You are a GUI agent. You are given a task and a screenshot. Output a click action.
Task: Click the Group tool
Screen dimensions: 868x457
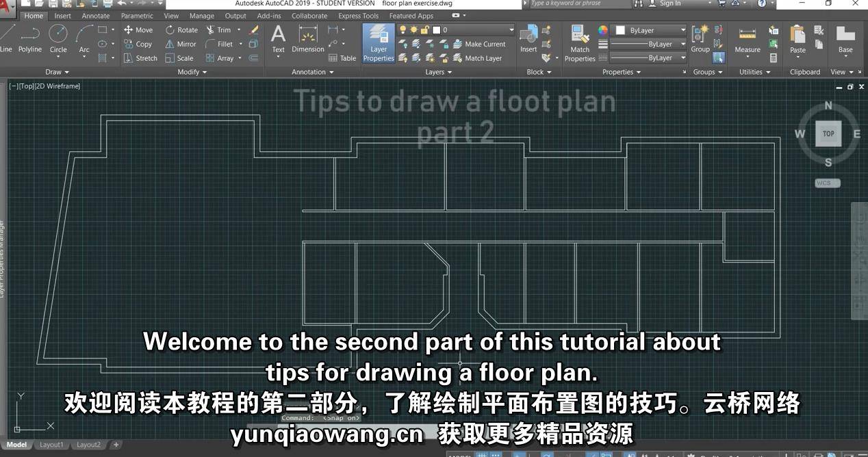pyautogui.click(x=700, y=39)
